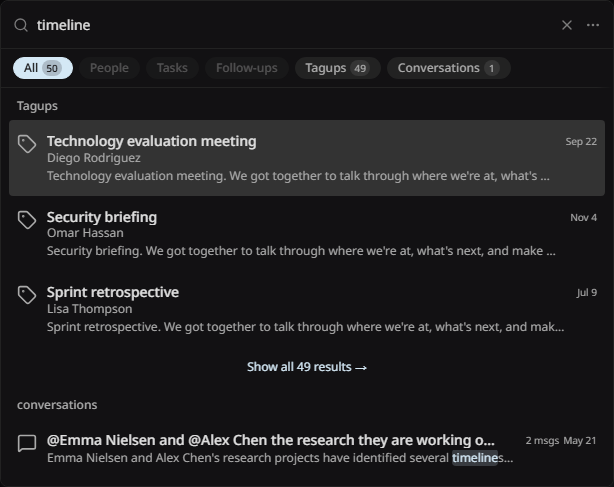This screenshot has height=487, width=614.
Task: Click the tag icon beside Sprint retrospective
Action: (x=27, y=295)
